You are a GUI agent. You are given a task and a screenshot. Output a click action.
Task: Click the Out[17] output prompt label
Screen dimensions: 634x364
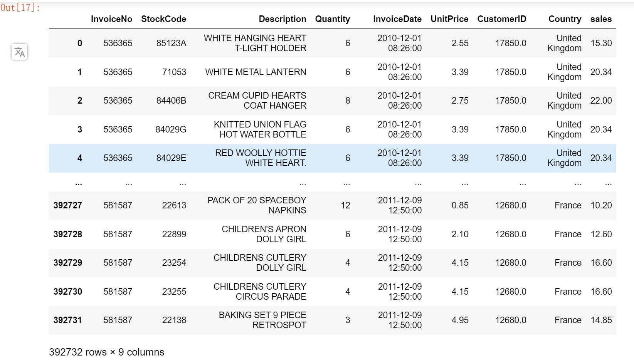pyautogui.click(x=20, y=7)
